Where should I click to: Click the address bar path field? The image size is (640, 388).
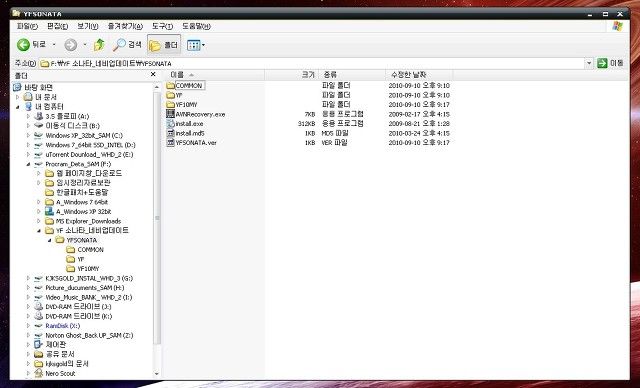(312, 64)
